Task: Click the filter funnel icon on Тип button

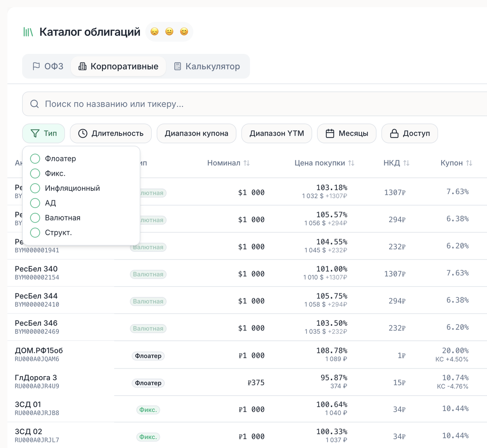Action: 34,133
